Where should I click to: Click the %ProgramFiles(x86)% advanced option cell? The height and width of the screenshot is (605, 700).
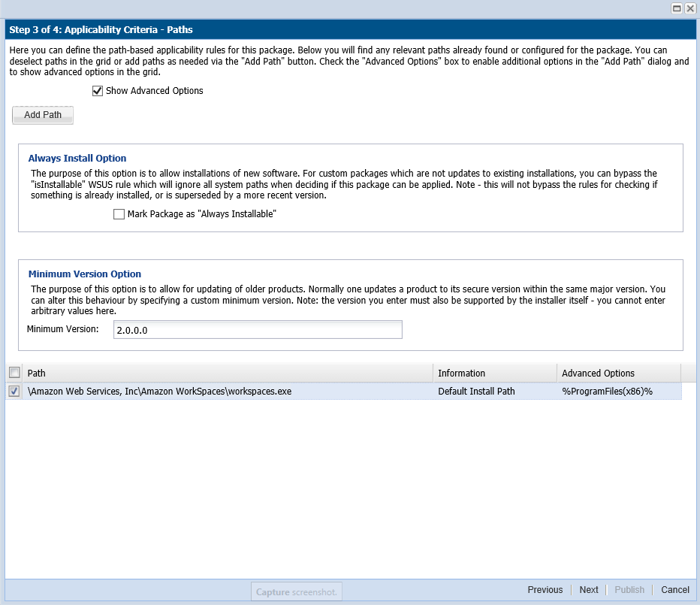607,392
